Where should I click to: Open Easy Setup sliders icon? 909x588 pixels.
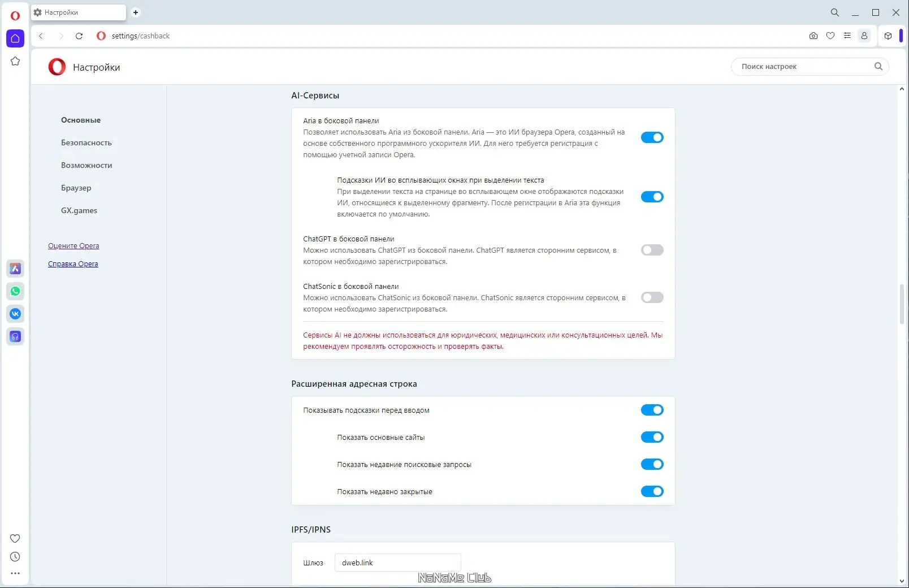pos(847,36)
